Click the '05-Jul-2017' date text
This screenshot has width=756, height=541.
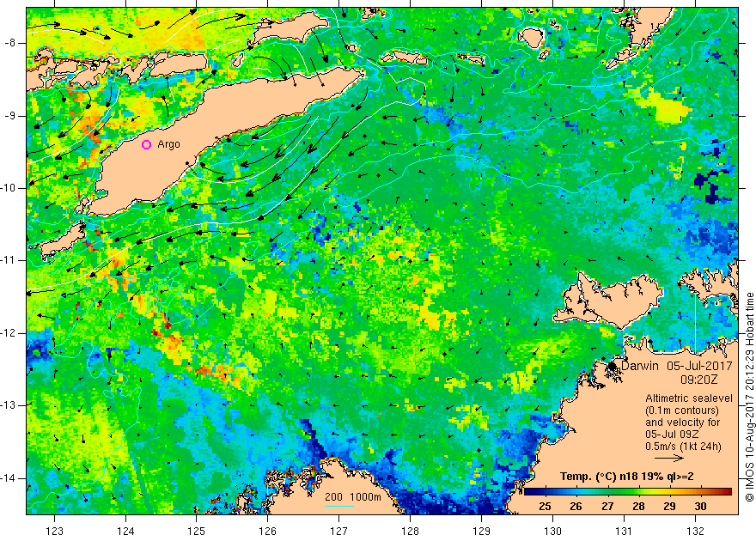tap(699, 366)
